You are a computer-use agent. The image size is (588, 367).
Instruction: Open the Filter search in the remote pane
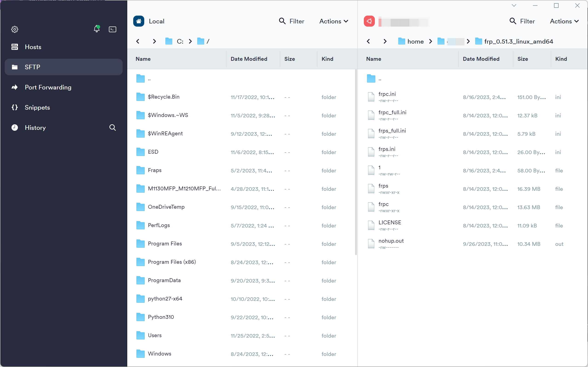click(x=522, y=21)
